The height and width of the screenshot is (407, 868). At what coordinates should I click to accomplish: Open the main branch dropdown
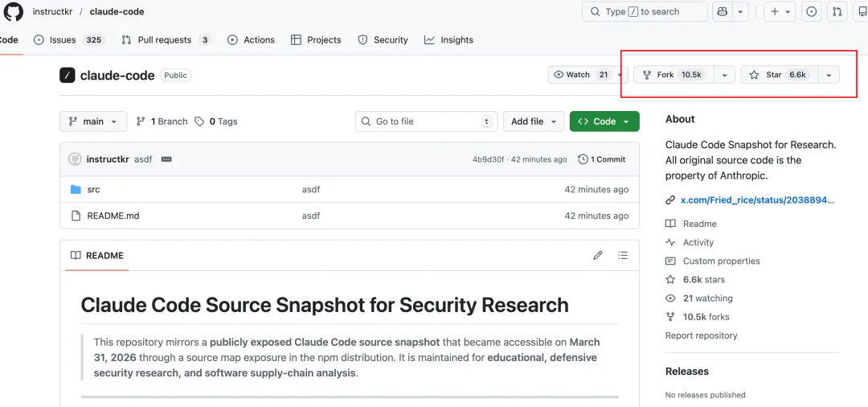point(93,121)
